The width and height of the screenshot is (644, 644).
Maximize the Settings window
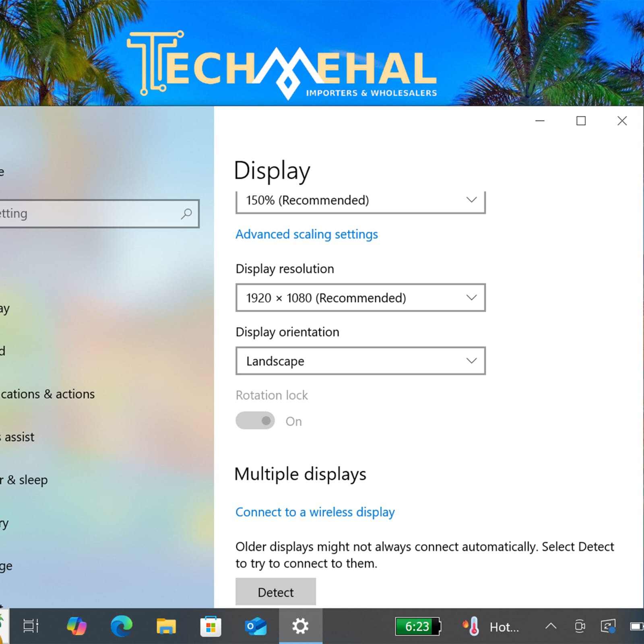581,121
